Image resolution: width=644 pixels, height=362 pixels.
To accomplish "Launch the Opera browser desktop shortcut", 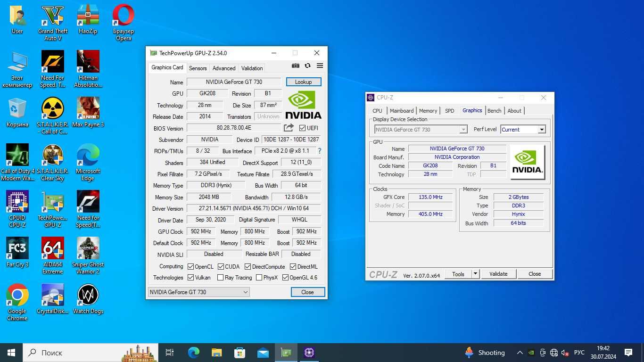I will pos(124,23).
